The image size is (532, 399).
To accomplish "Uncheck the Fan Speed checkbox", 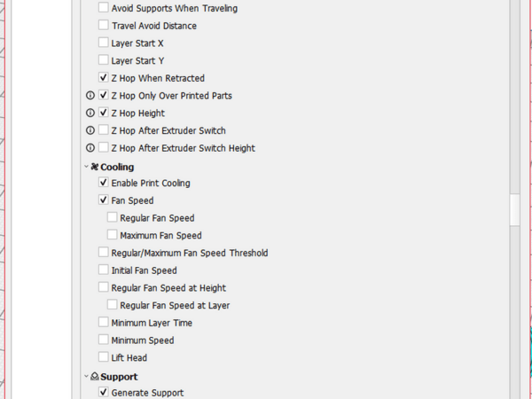I will tap(104, 200).
